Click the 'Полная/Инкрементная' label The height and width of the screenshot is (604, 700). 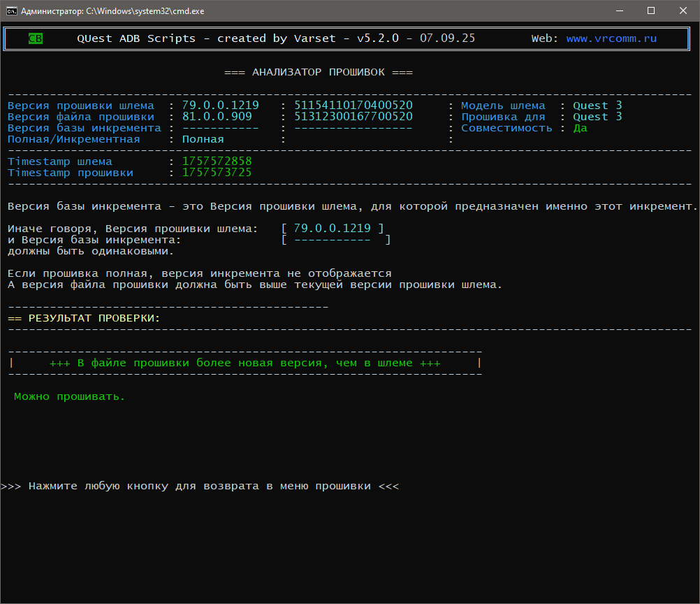click(x=73, y=139)
